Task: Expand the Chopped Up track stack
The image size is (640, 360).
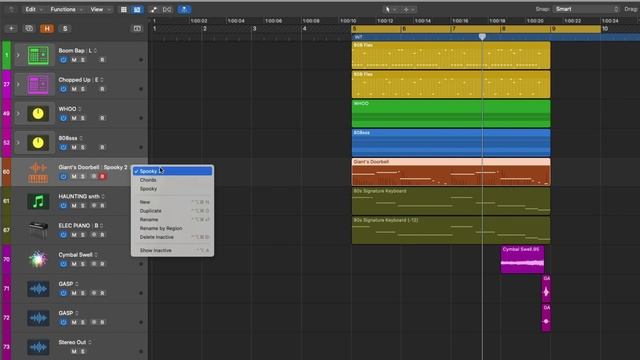Action: (18, 84)
